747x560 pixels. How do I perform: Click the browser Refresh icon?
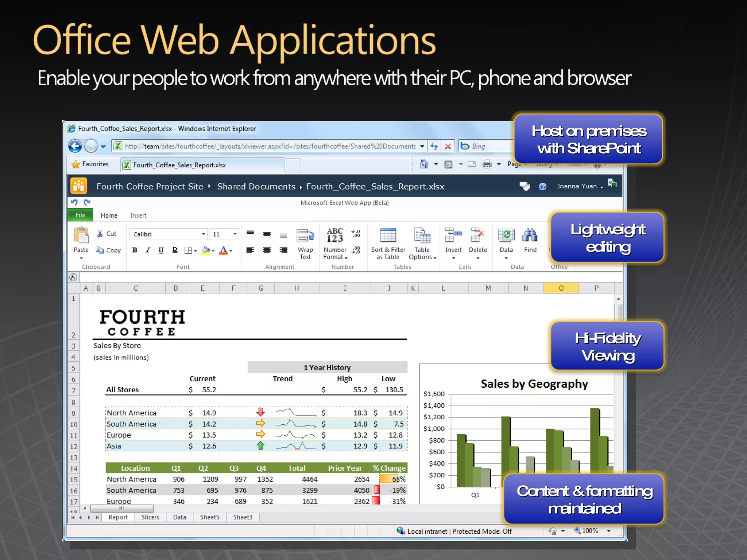coord(434,146)
